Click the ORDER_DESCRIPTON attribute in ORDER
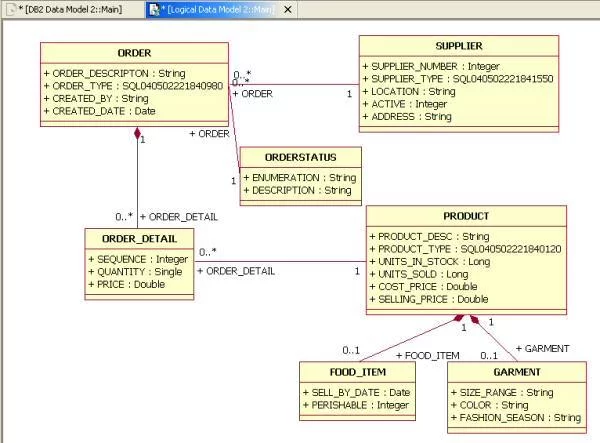Viewport: 600px width, 443px height. point(113,73)
